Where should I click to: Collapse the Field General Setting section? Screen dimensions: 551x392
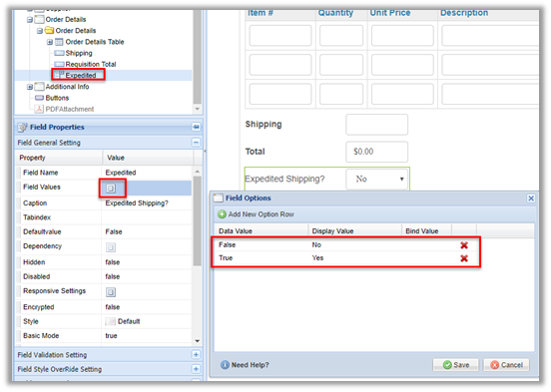pyautogui.click(x=196, y=143)
